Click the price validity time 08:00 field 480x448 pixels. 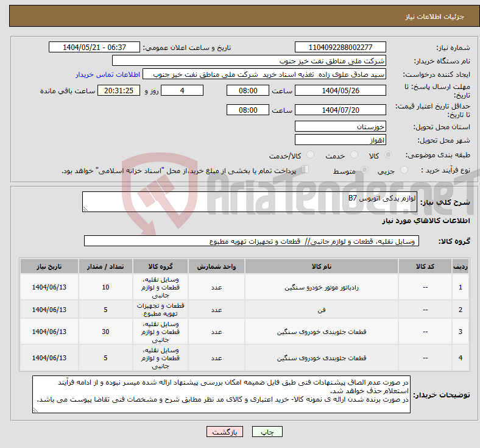[x=248, y=110]
